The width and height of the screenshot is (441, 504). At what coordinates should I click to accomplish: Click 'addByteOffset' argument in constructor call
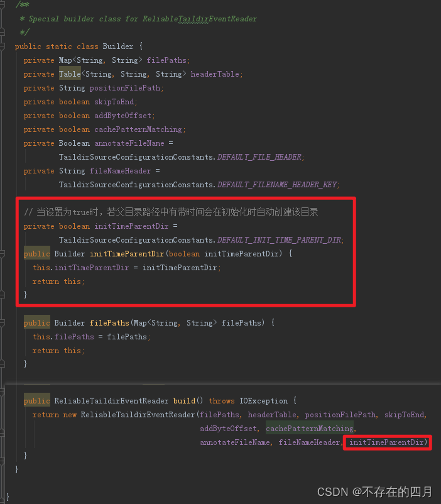click(228, 429)
